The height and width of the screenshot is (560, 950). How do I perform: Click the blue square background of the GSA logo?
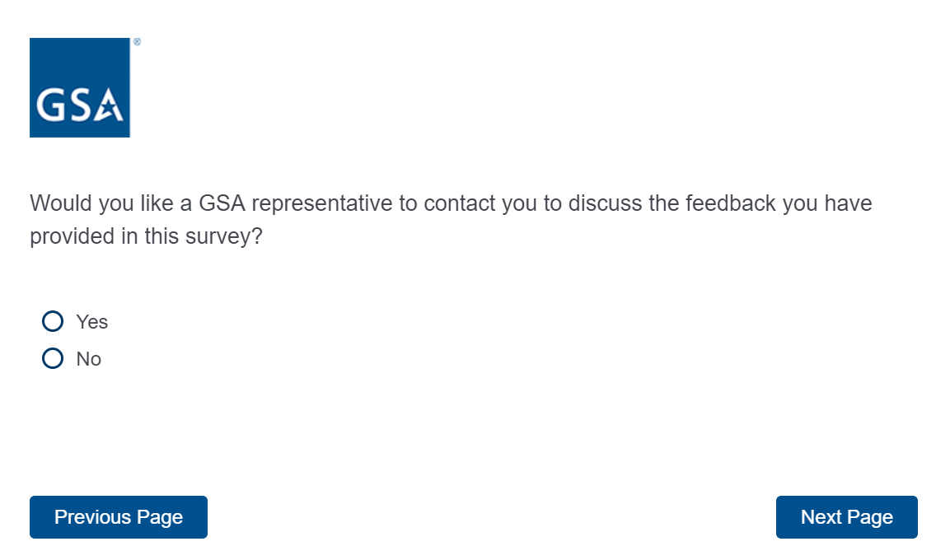[80, 59]
